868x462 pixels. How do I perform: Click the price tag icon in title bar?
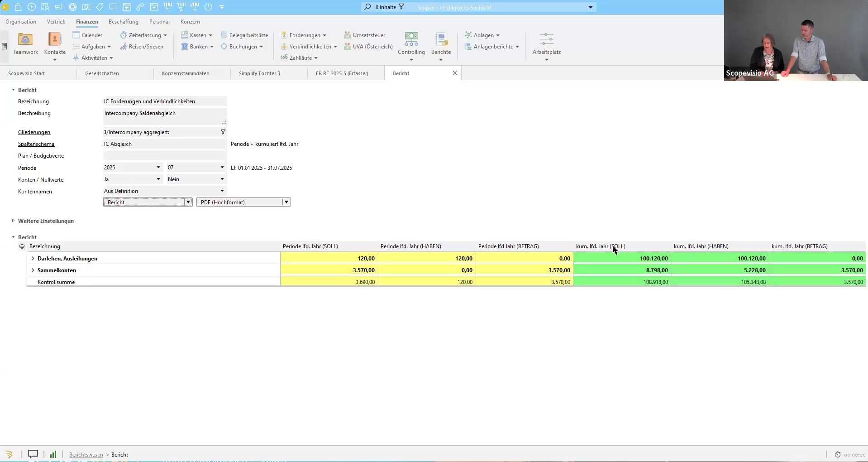pyautogui.click(x=100, y=7)
